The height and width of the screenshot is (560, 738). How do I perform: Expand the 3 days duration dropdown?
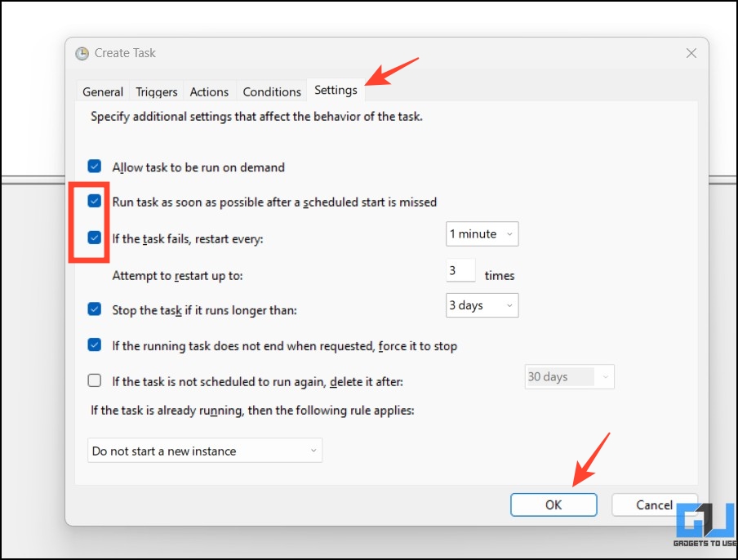[x=482, y=305]
